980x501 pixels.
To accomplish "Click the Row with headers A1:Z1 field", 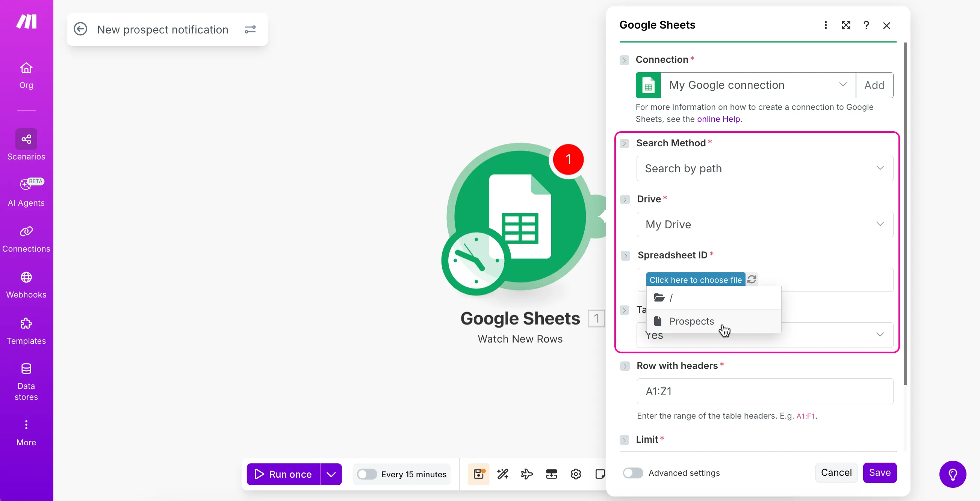I will [765, 391].
